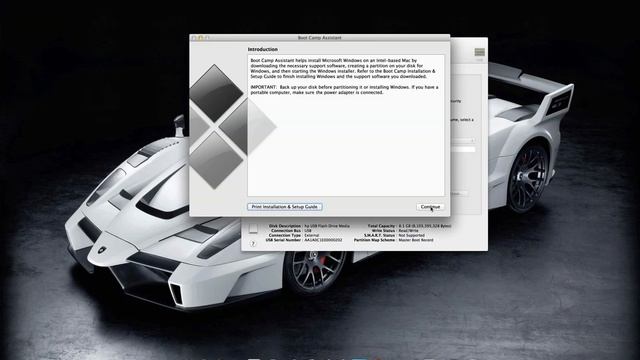Screen dimensions: 640x360
Task: Click the Connection Type 'External' value
Action: [x=311, y=236]
